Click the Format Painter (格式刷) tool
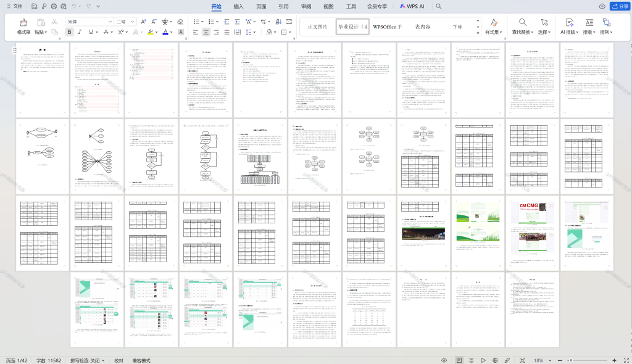Viewport: 632px width, 364px height. click(x=23, y=26)
